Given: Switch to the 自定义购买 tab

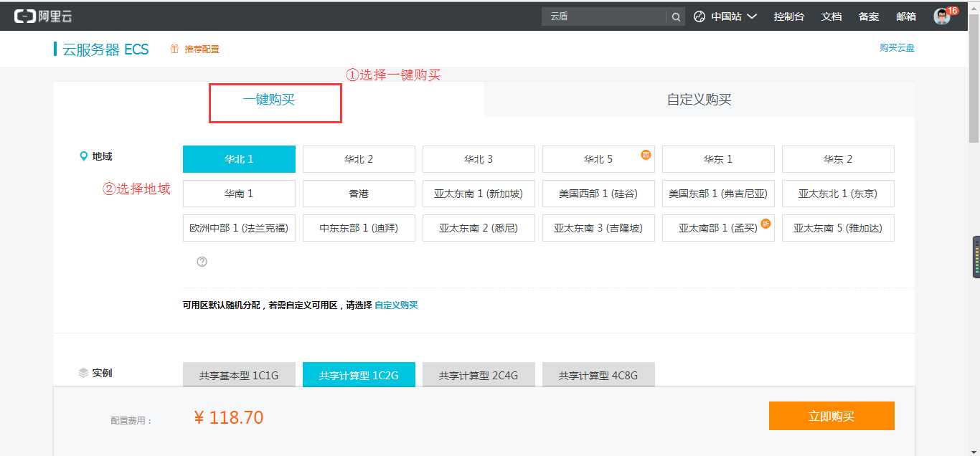Looking at the screenshot, I should point(699,100).
